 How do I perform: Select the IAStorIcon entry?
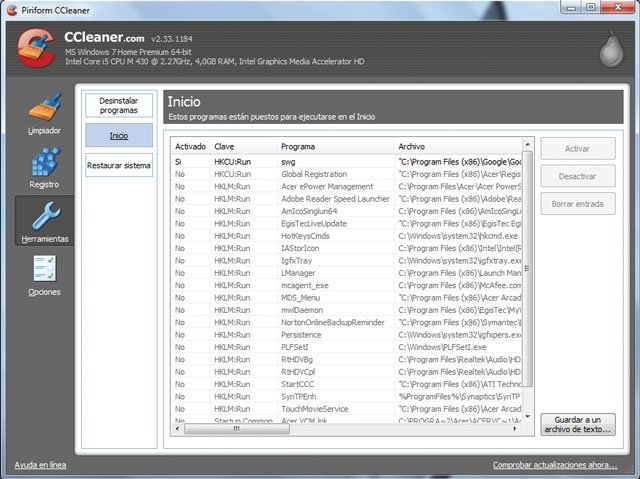coord(346,248)
